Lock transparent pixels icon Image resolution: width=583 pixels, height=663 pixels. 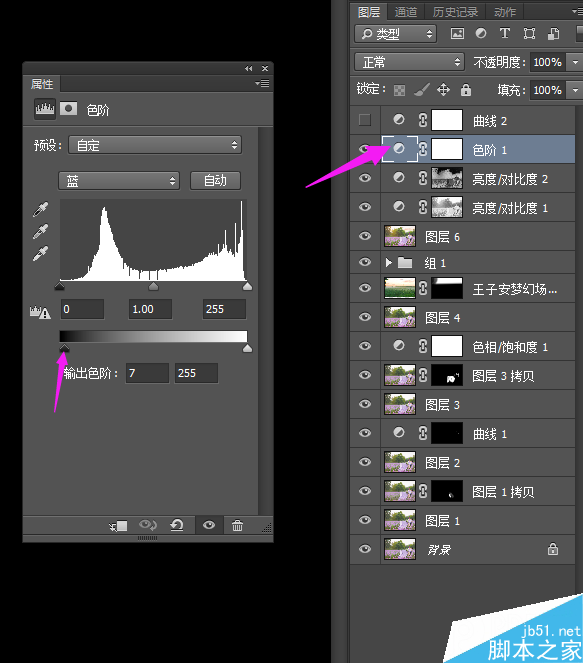(399, 90)
